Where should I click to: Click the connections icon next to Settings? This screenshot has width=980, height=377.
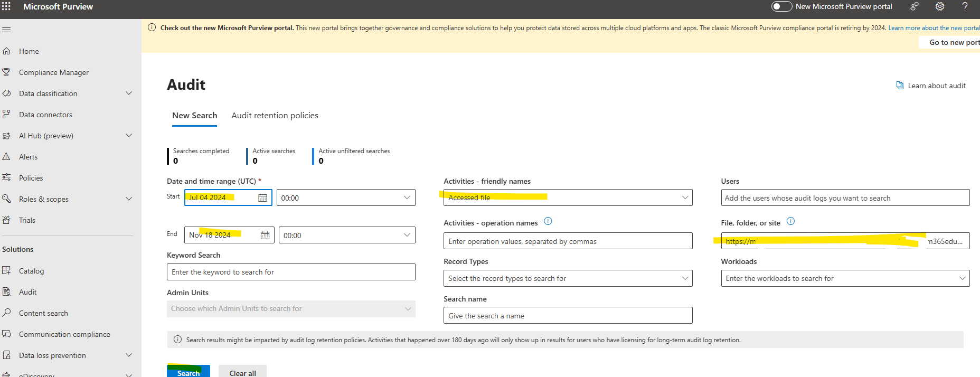click(x=915, y=6)
